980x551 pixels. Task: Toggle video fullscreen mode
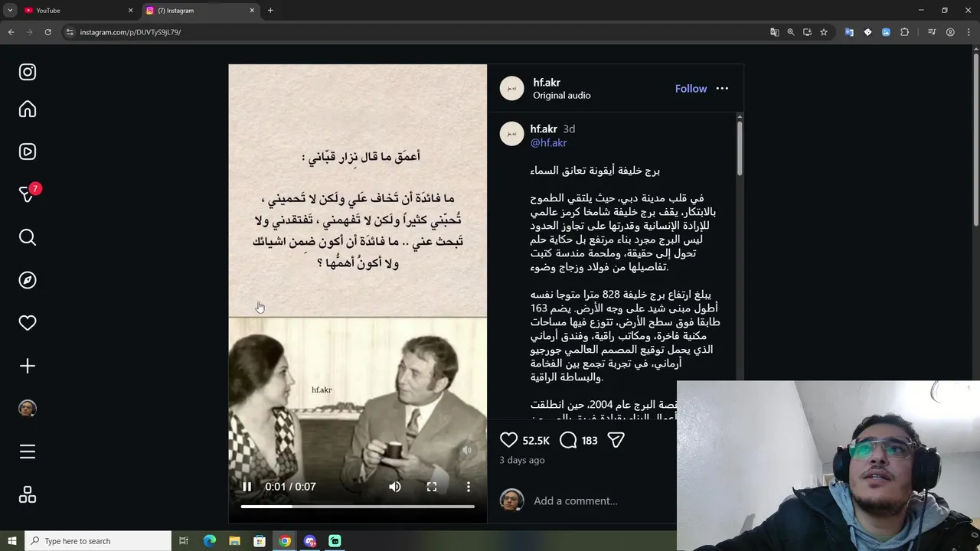click(x=432, y=487)
